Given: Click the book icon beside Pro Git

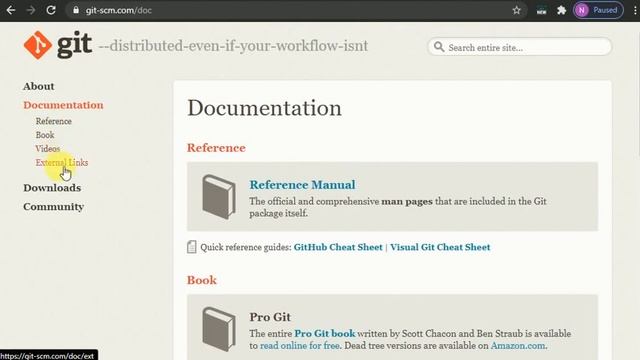Looking at the screenshot, I should pyautogui.click(x=219, y=329).
